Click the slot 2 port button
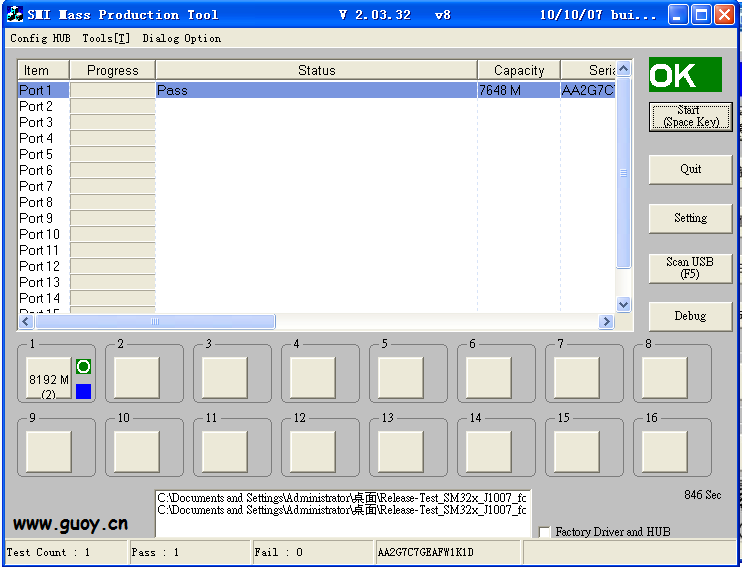Viewport: 742px width, 567px height. 137,378
